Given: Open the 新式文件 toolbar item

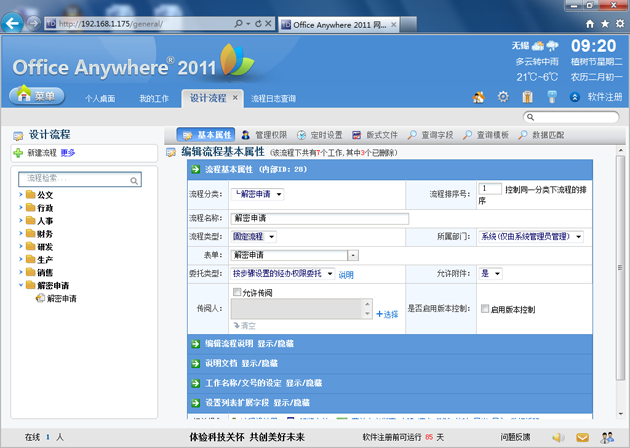Looking at the screenshot, I should click(375, 134).
